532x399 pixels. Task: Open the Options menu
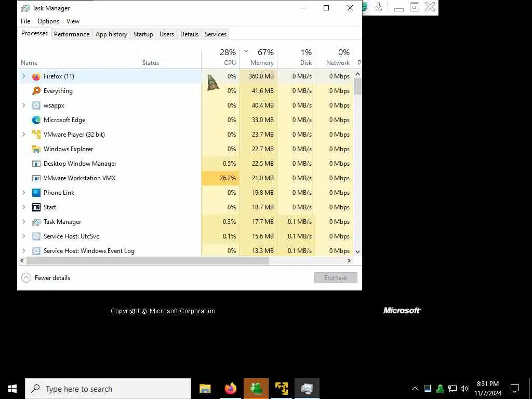pos(48,21)
